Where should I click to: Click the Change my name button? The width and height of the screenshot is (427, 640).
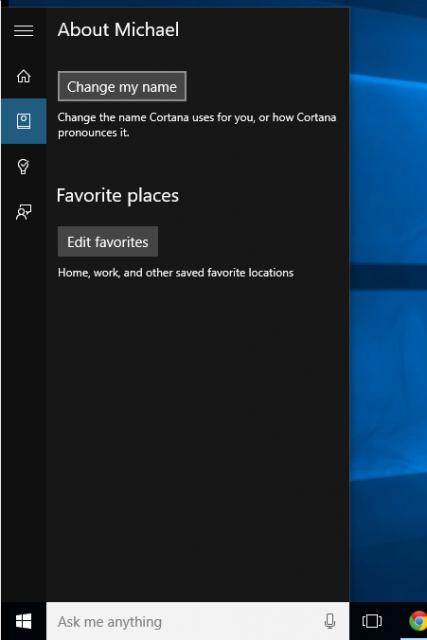point(122,87)
